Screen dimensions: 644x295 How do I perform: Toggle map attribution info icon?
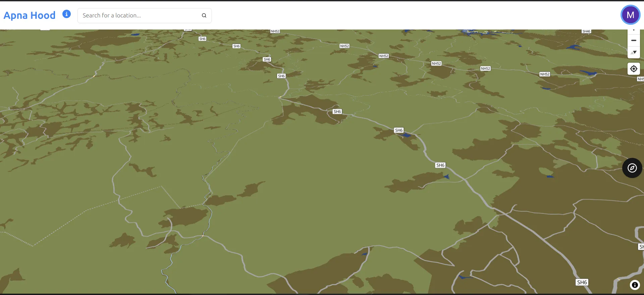click(x=635, y=285)
